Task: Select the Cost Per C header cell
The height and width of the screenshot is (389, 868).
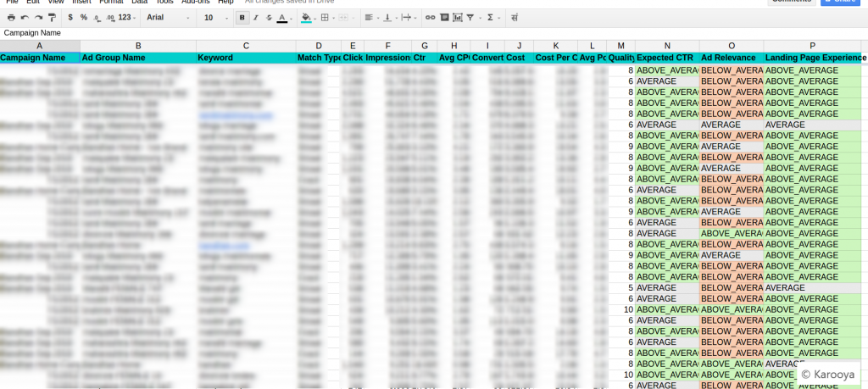Action: click(555, 58)
